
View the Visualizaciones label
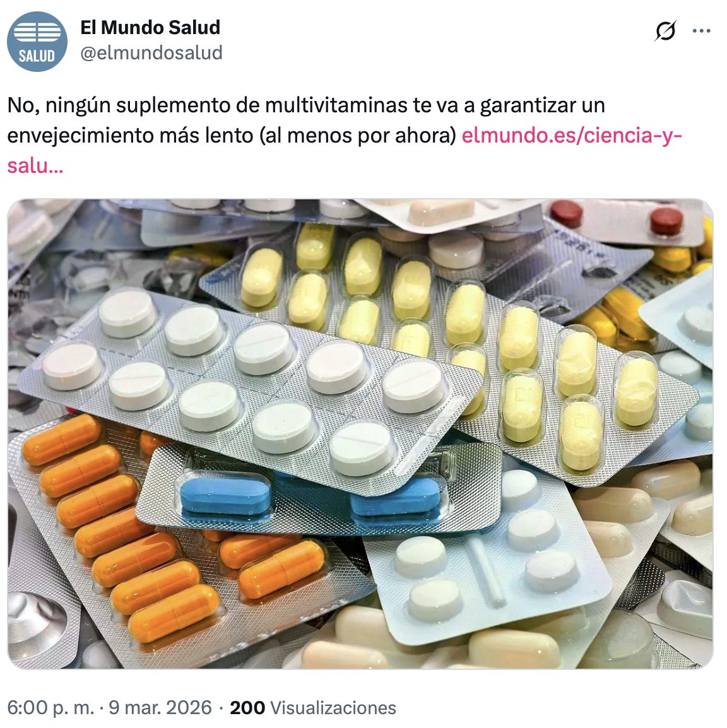333,708
